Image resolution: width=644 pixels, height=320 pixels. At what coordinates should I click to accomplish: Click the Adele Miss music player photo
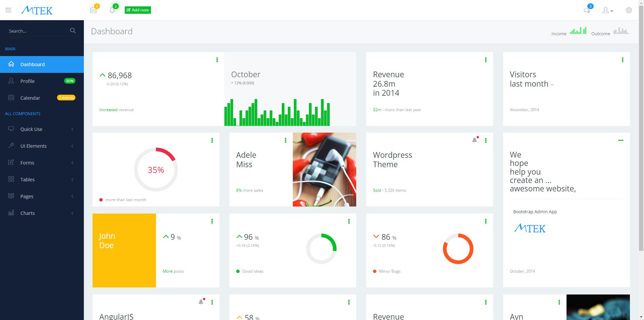(324, 170)
